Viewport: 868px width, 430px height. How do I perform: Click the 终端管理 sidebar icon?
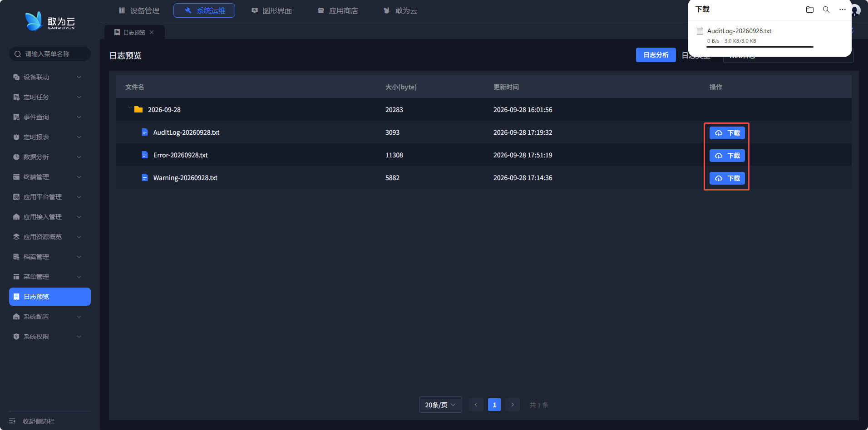[16, 177]
